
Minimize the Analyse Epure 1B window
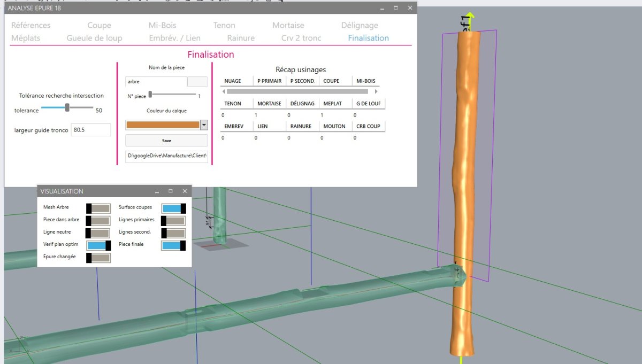[382, 8]
